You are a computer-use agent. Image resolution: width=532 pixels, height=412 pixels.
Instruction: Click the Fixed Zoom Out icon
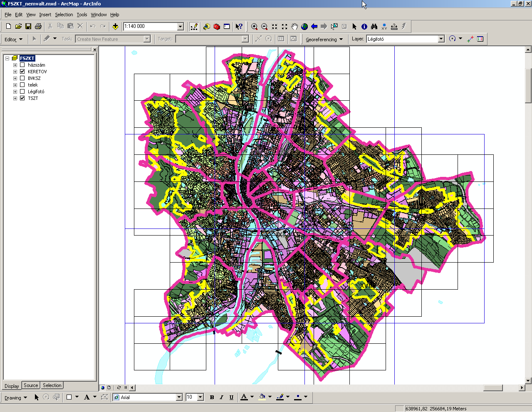click(285, 26)
